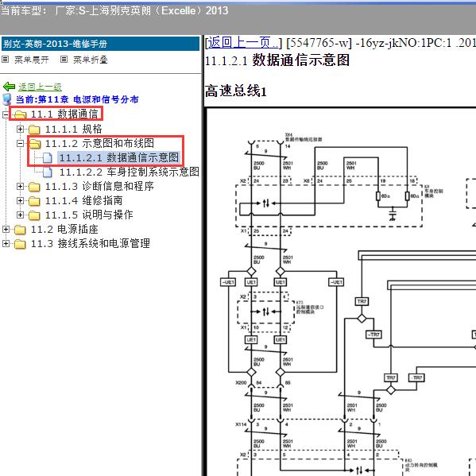Expand the 11.1.1 规格 node
476x476 pixels.
pyautogui.click(x=20, y=129)
